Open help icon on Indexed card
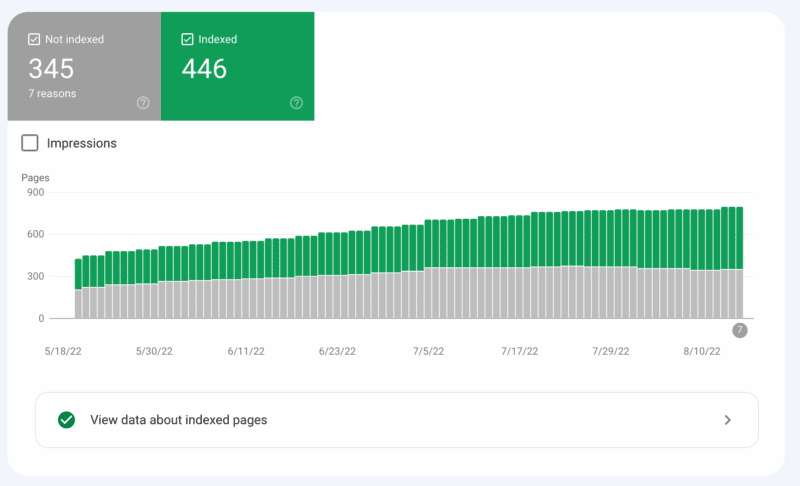800x486 pixels. coord(296,102)
